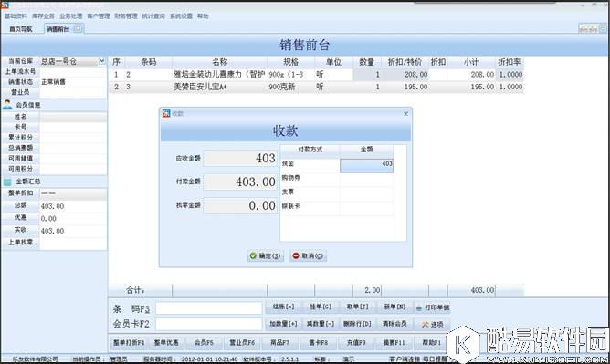Open the 财务管理 menu
The image size is (610, 364).
(x=126, y=16)
